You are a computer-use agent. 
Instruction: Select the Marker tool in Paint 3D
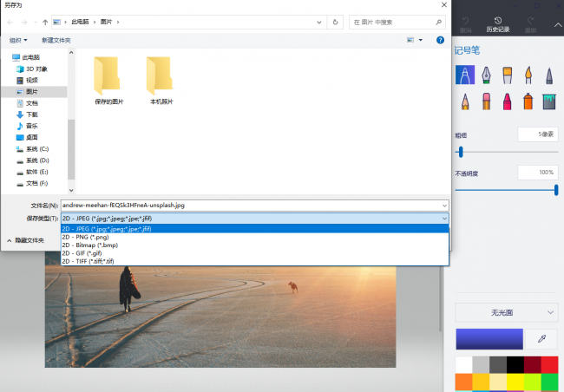pyautogui.click(x=465, y=75)
